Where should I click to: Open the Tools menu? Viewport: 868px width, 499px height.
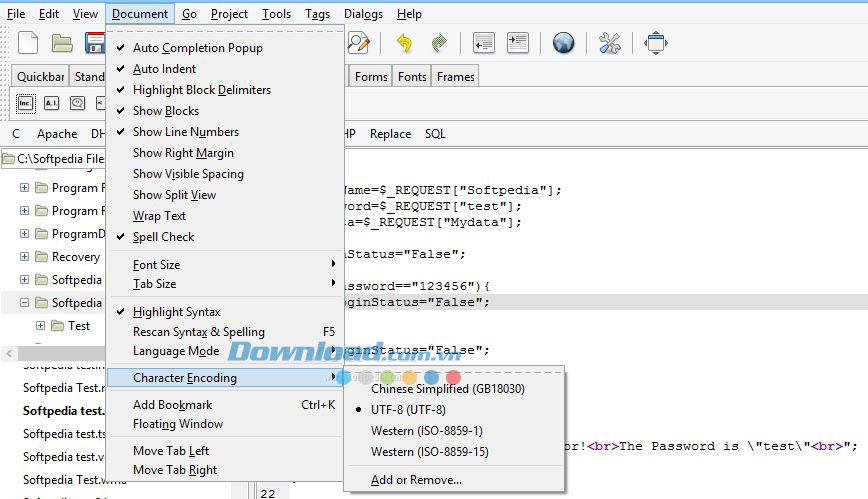pos(276,14)
